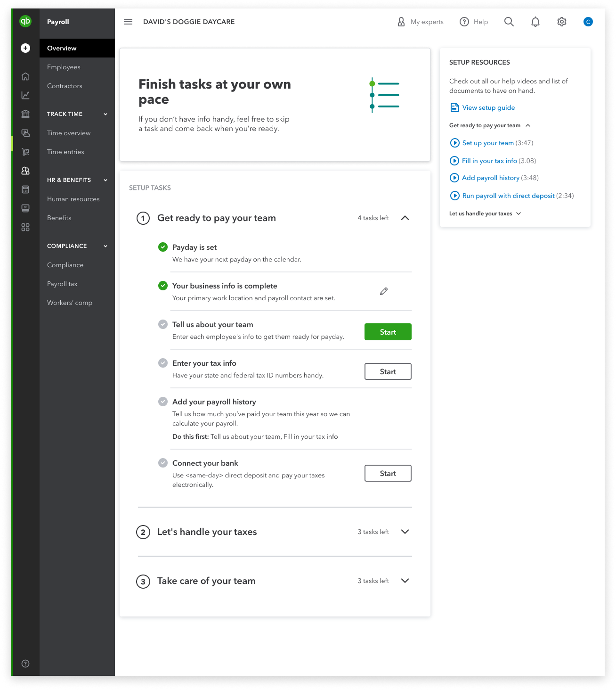The height and width of the screenshot is (690, 616).
Task: Click play icon beside Set up your team
Action: click(455, 143)
